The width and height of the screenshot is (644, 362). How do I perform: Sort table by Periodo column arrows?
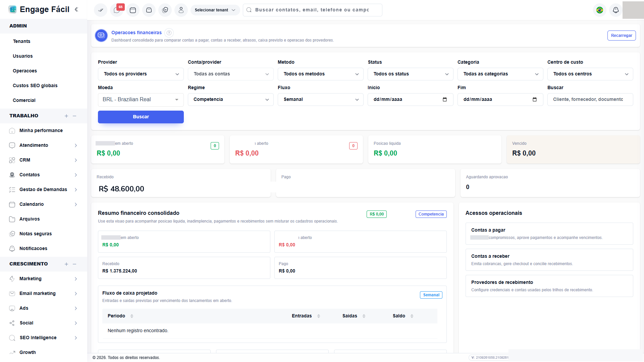(x=132, y=316)
